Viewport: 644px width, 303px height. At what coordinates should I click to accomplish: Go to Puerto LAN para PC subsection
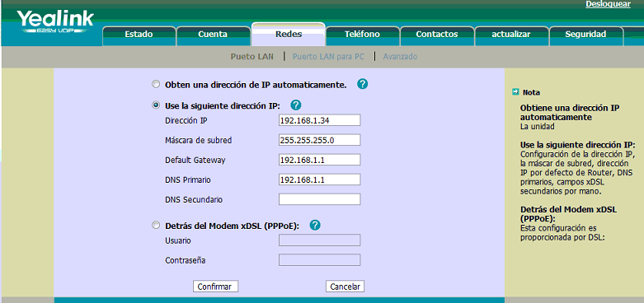(x=328, y=57)
